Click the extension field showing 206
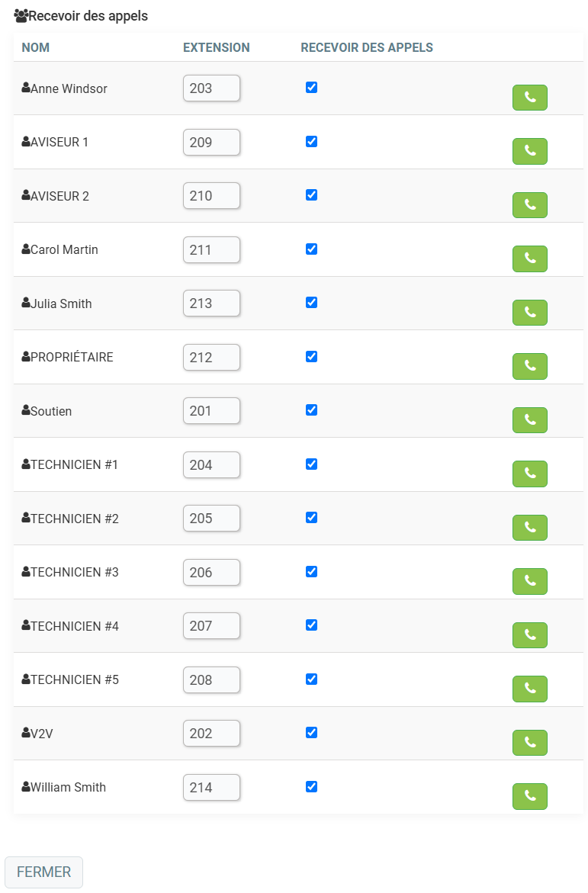The image size is (588, 893). [211, 573]
